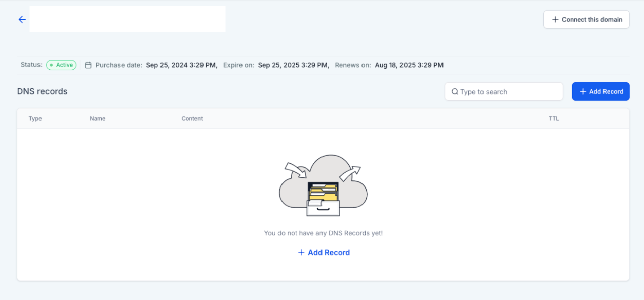The height and width of the screenshot is (300, 644).
Task: Click the DNS records heading
Action: (43, 91)
